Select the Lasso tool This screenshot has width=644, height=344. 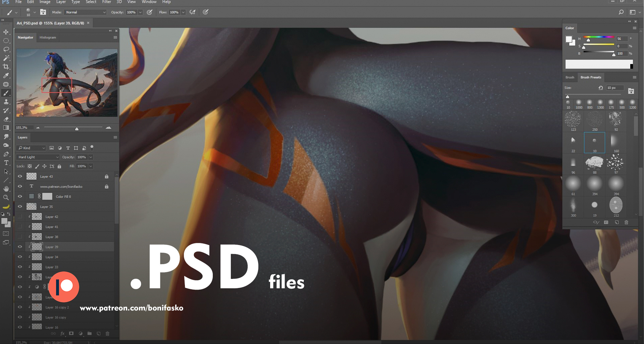tap(6, 49)
